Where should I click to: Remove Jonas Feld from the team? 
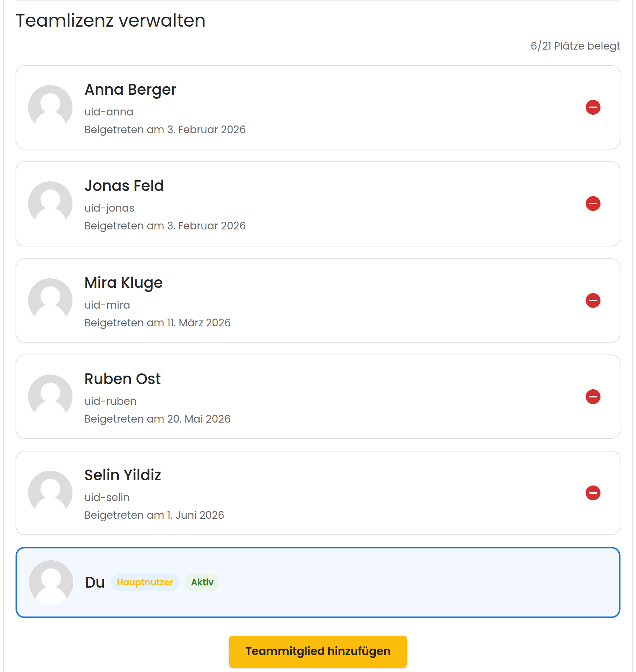593,204
